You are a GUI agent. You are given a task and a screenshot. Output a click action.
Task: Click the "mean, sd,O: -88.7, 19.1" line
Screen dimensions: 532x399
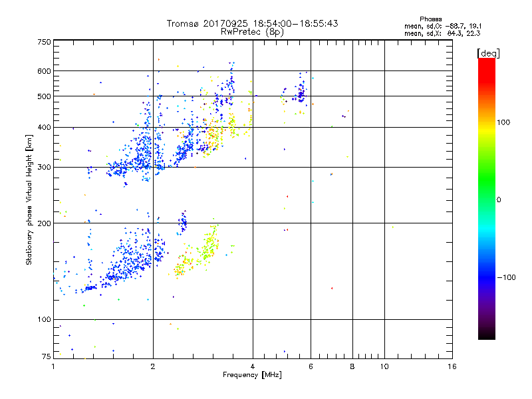pyautogui.click(x=442, y=27)
